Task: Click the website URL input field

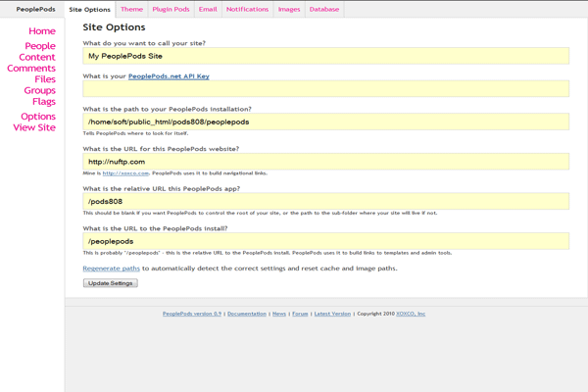Action: coord(325,162)
